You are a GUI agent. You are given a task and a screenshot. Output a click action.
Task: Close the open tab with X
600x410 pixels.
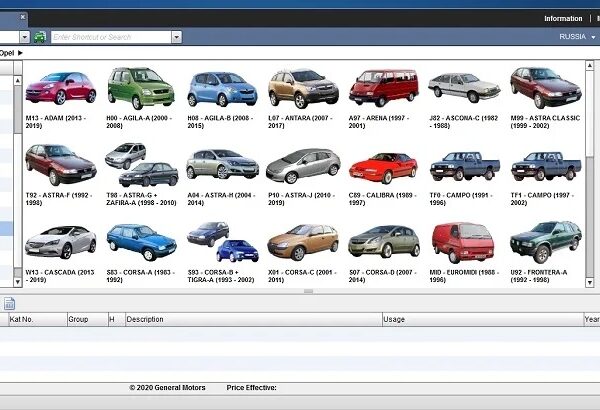(x=23, y=17)
